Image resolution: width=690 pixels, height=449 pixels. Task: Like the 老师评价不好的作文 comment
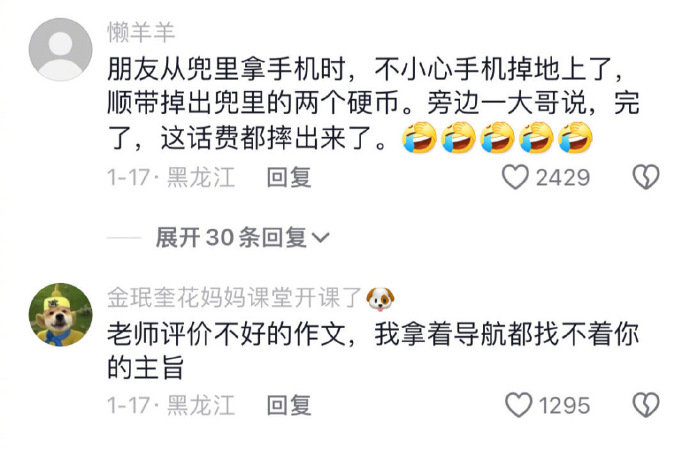coord(518,405)
